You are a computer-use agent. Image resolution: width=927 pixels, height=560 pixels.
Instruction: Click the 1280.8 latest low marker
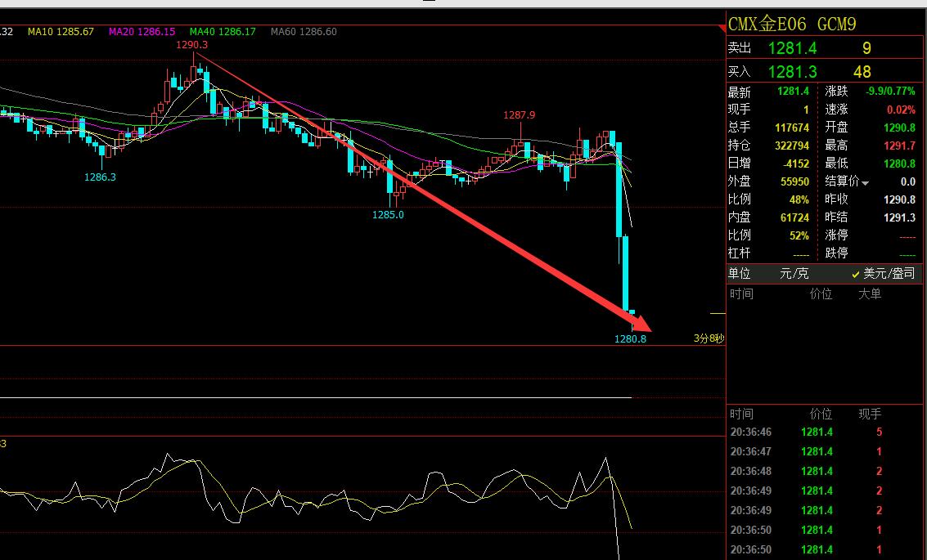coord(630,338)
